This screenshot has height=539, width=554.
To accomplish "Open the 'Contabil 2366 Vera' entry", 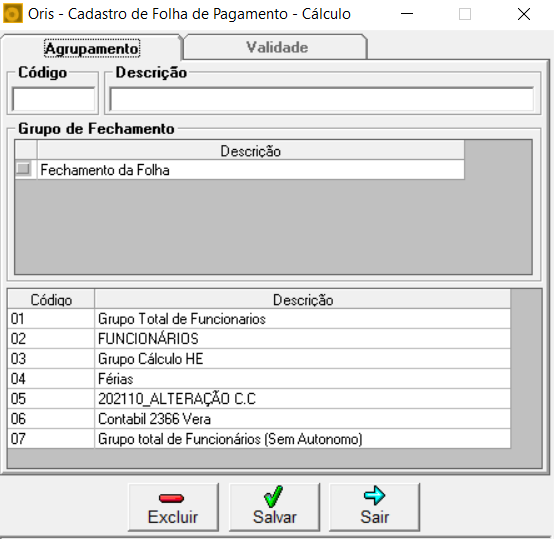I will 302,419.
